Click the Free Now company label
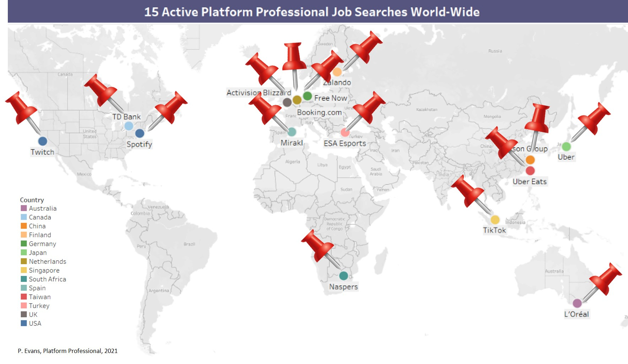 click(330, 98)
